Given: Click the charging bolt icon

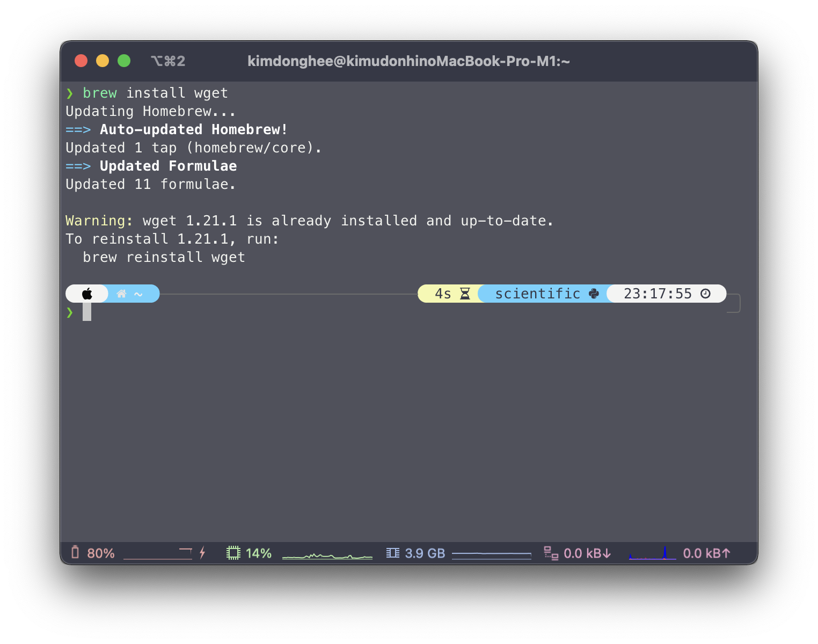Looking at the screenshot, I should click(x=202, y=553).
